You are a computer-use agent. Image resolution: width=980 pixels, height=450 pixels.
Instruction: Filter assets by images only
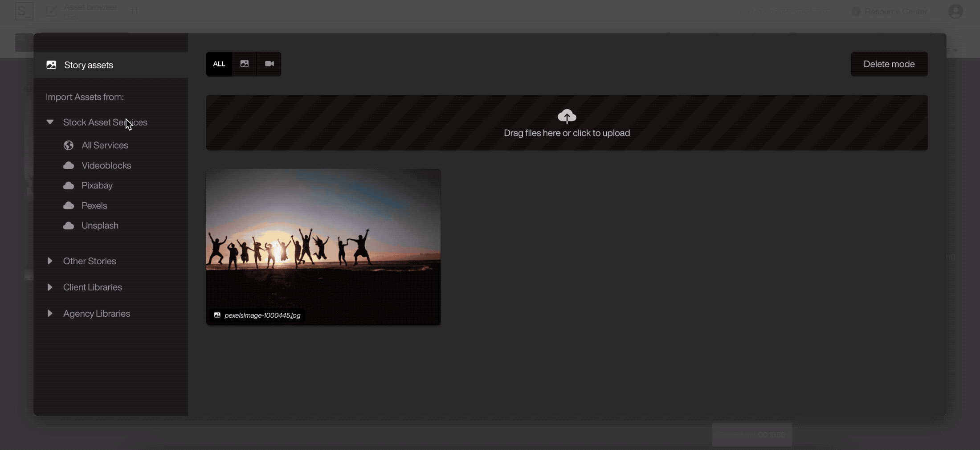[245, 64]
